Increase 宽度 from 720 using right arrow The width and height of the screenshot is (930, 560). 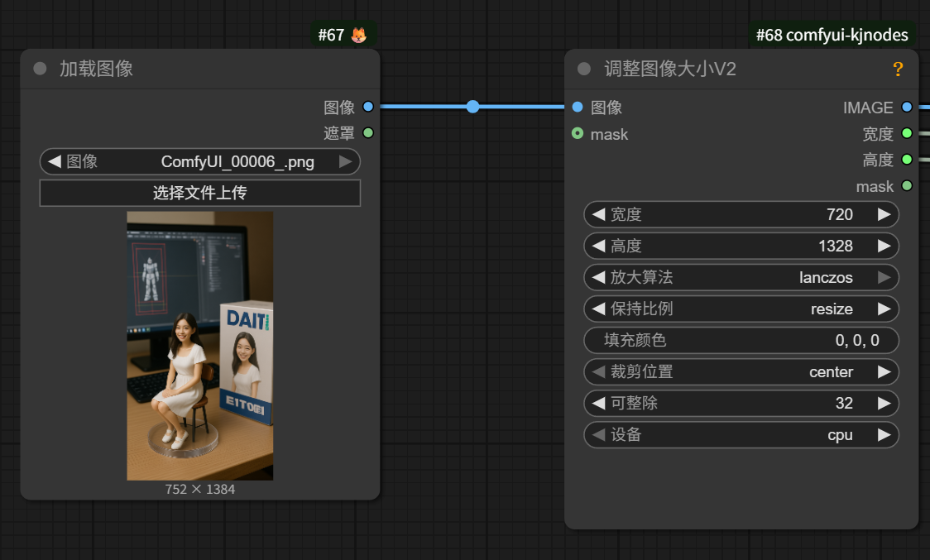pyautogui.click(x=885, y=214)
